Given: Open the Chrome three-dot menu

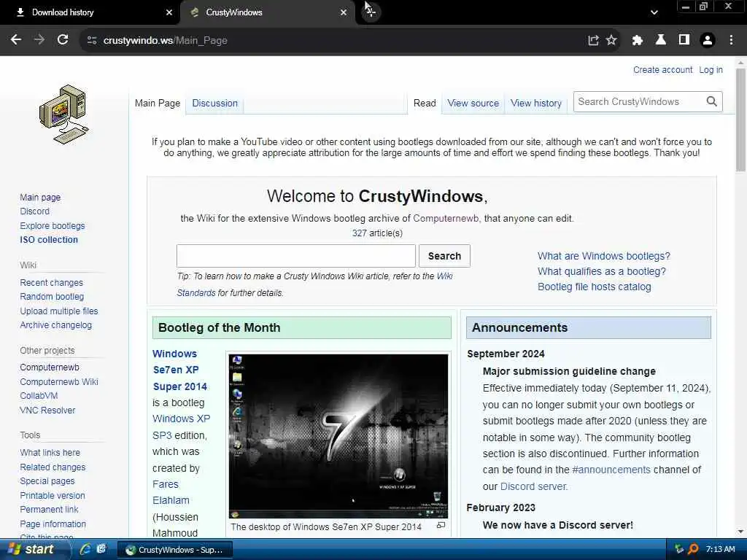Looking at the screenshot, I should coord(731,41).
